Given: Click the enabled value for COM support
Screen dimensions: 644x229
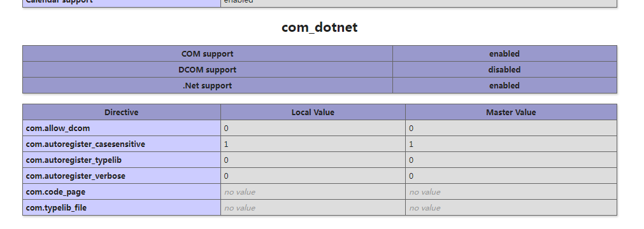Looking at the screenshot, I should [504, 54].
